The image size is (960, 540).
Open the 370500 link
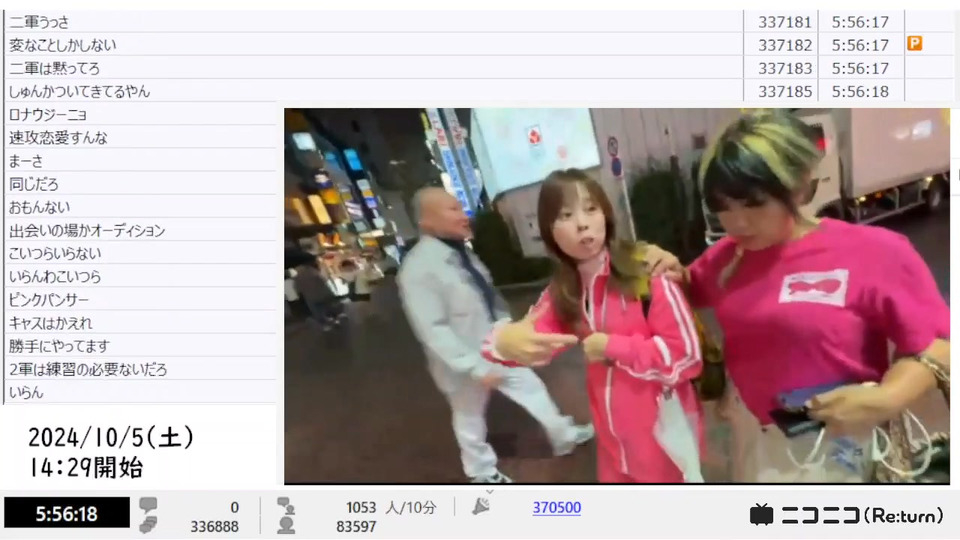tap(557, 508)
